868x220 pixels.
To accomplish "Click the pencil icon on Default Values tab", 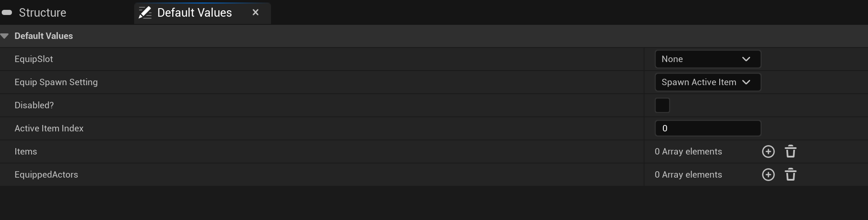I will coord(145,12).
